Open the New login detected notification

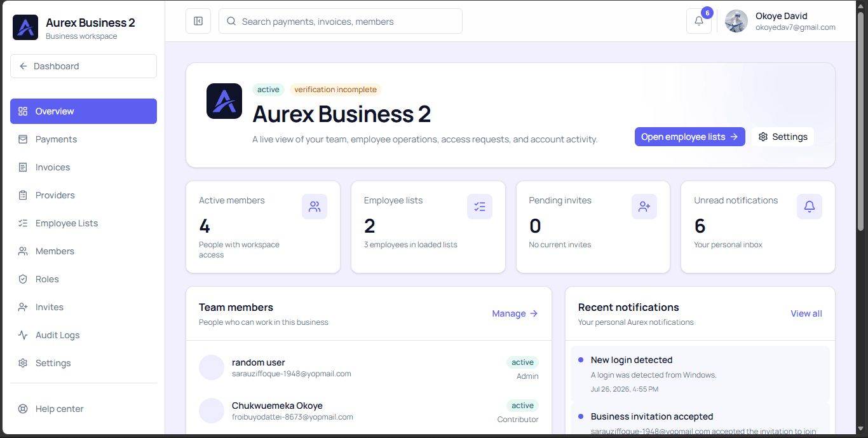pyautogui.click(x=700, y=374)
